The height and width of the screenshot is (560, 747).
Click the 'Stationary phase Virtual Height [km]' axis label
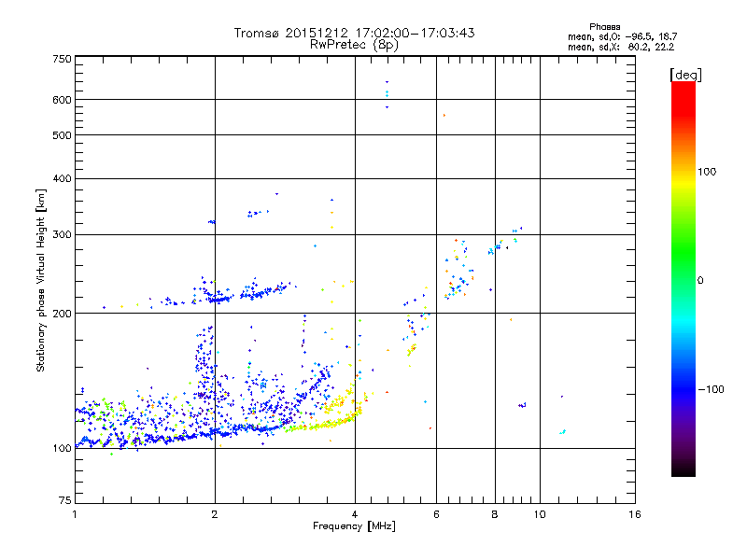[x=40, y=280]
